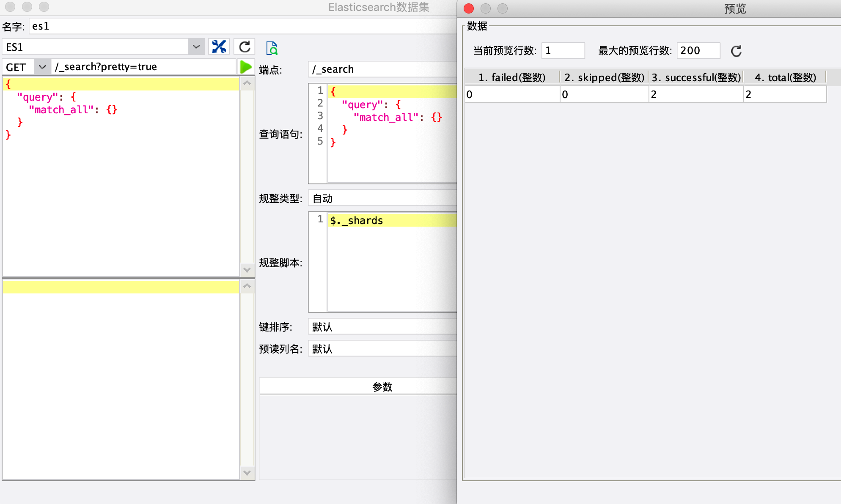The width and height of the screenshot is (841, 504).
Task: Click the connection settings tools icon
Action: pyautogui.click(x=219, y=47)
